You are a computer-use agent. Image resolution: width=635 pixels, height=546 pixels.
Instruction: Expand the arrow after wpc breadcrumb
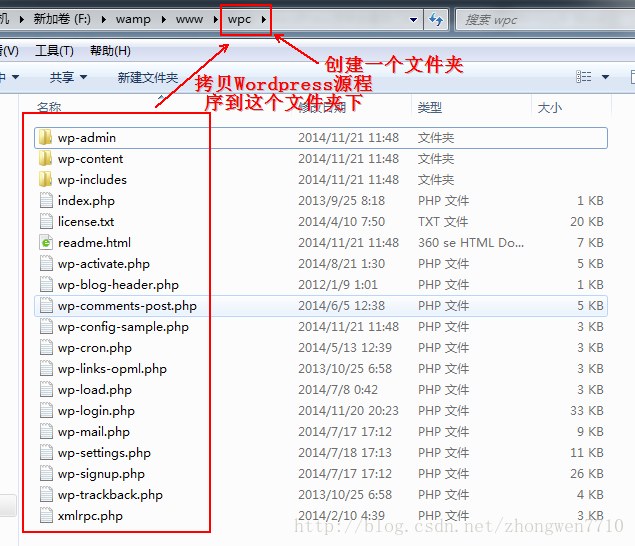tap(264, 19)
